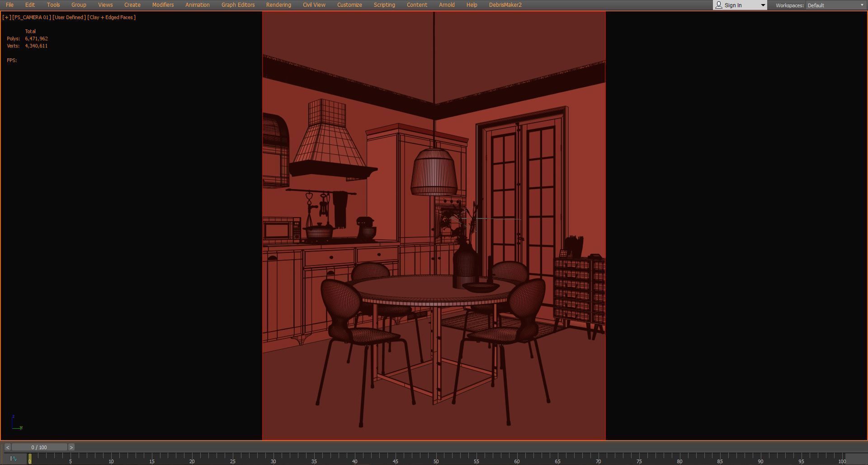Image resolution: width=868 pixels, height=465 pixels.
Task: Click the 0 / 100 time slider handle
Action: 39,447
